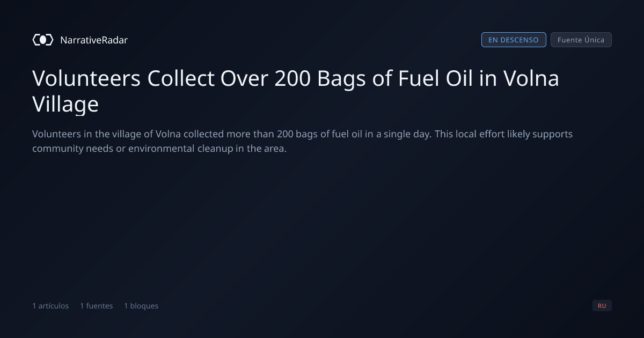Click the 1 bloques counter
The height and width of the screenshot is (338, 644).
[x=141, y=306]
